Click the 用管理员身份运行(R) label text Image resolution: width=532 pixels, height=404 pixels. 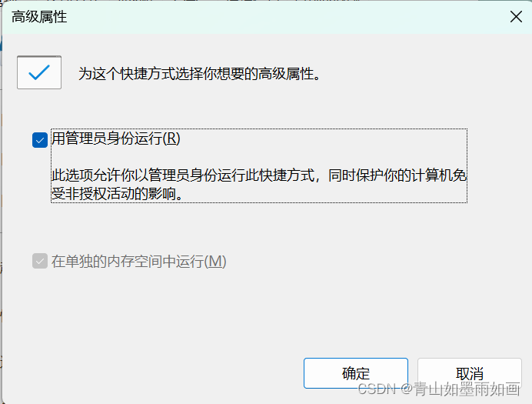[x=115, y=139]
